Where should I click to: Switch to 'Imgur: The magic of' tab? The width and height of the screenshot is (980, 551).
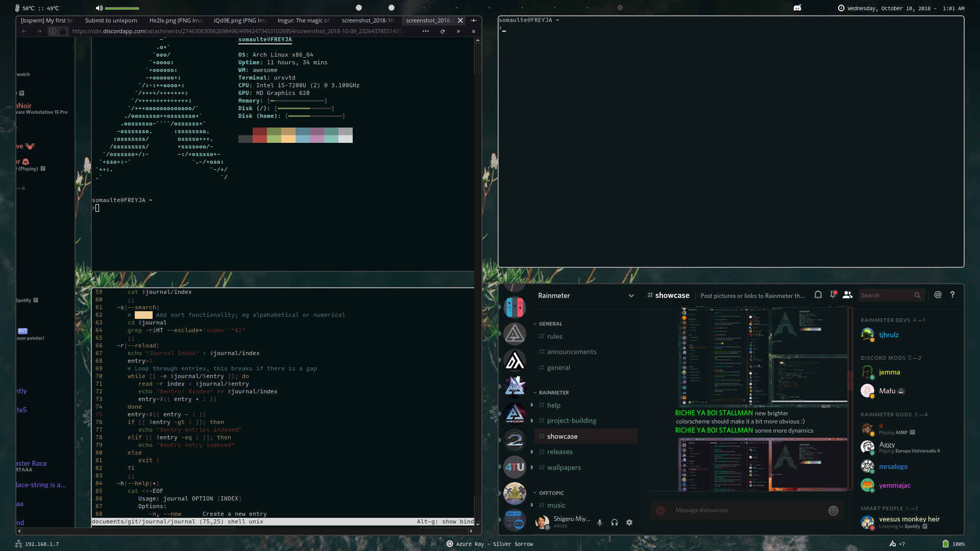tap(304, 20)
